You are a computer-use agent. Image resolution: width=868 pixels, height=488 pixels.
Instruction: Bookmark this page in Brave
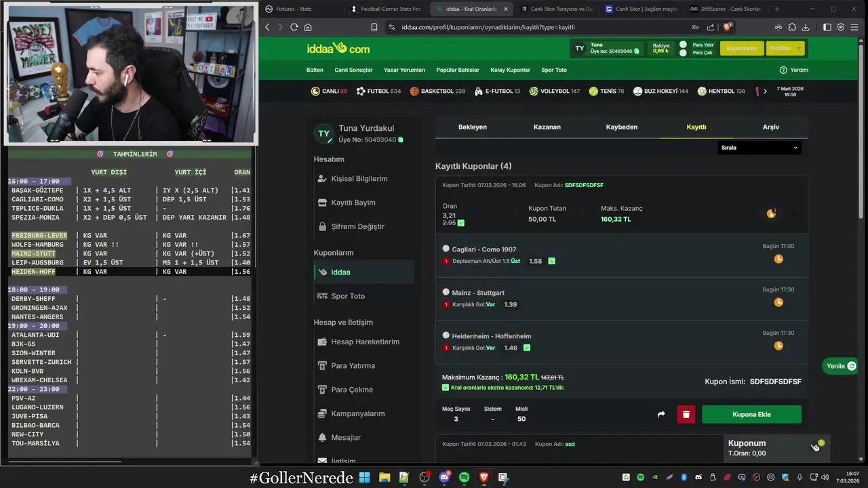click(374, 27)
